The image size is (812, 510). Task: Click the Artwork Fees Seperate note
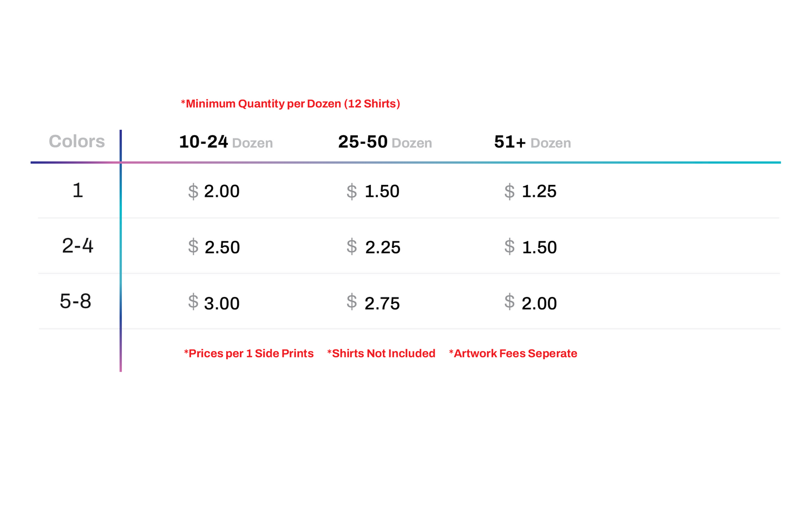[x=513, y=354]
